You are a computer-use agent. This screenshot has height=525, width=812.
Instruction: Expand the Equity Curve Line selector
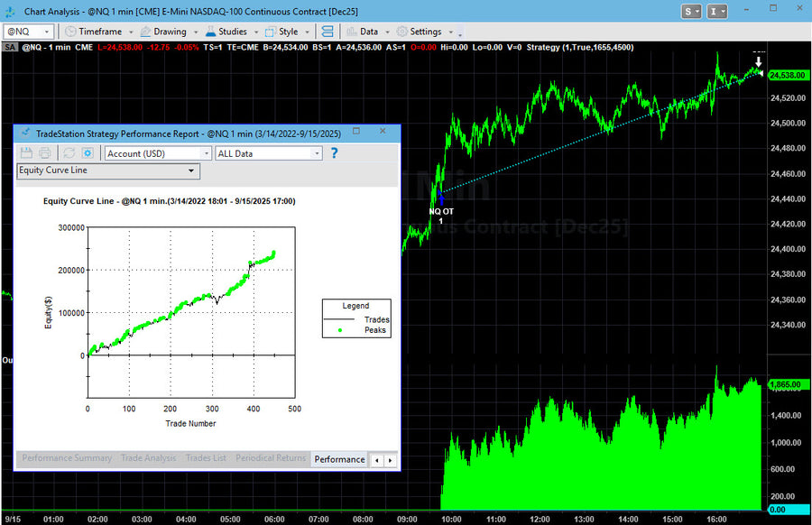tap(191, 170)
